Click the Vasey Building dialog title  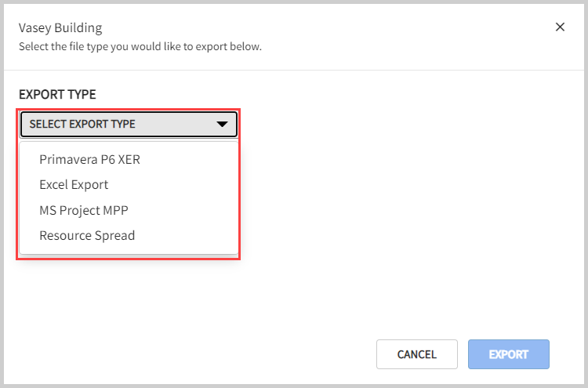(x=60, y=28)
